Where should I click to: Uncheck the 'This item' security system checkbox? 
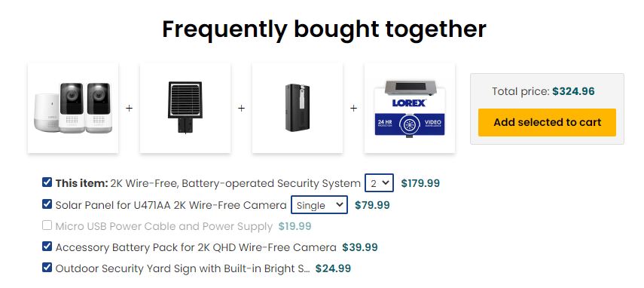[47, 182]
